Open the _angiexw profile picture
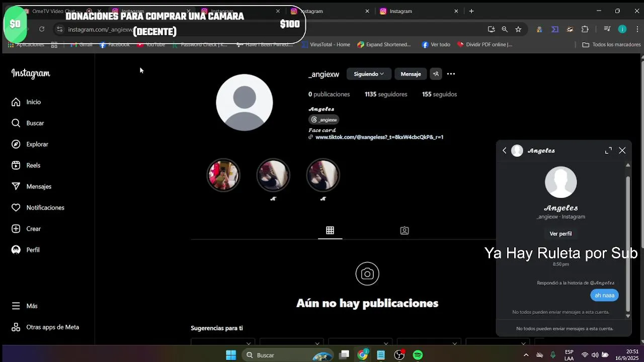 [245, 103]
